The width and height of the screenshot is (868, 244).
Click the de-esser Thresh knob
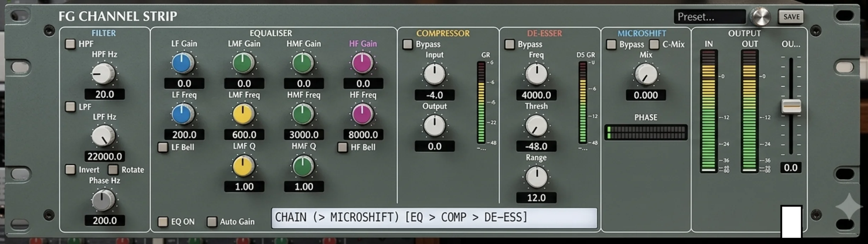536,126
